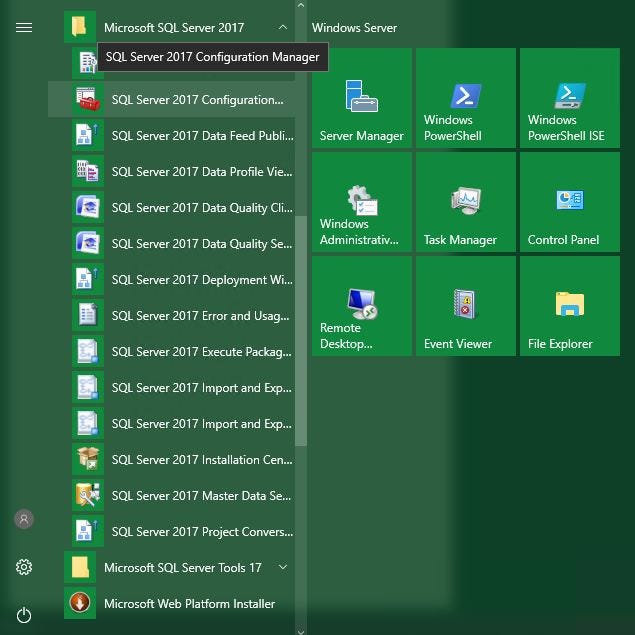
Task: Open SQL Server 2017 Data Feed Publi... entry
Action: pyautogui.click(x=172, y=135)
